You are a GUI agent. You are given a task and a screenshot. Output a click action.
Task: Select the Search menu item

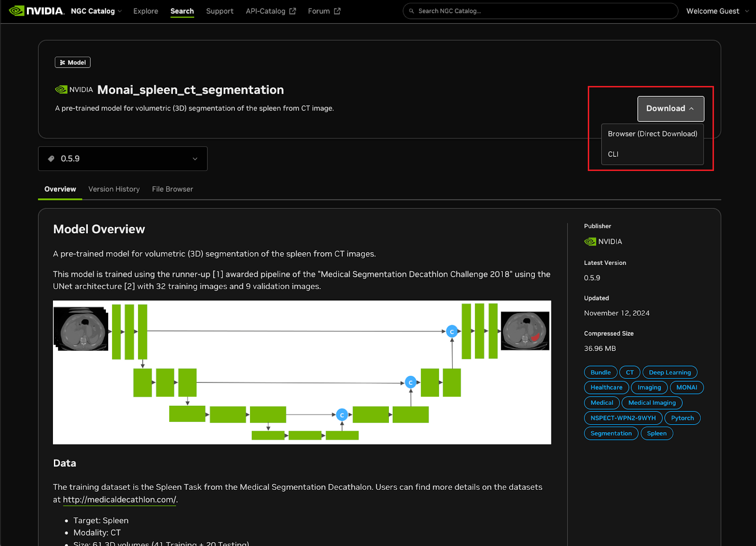tap(182, 11)
